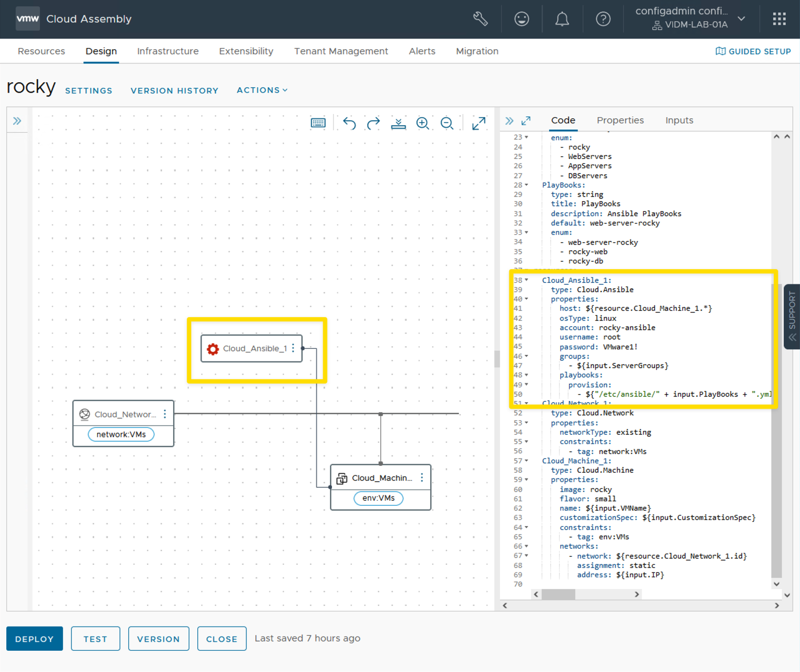Click the DEPLOY button
The height and width of the screenshot is (672, 800).
[x=35, y=638]
